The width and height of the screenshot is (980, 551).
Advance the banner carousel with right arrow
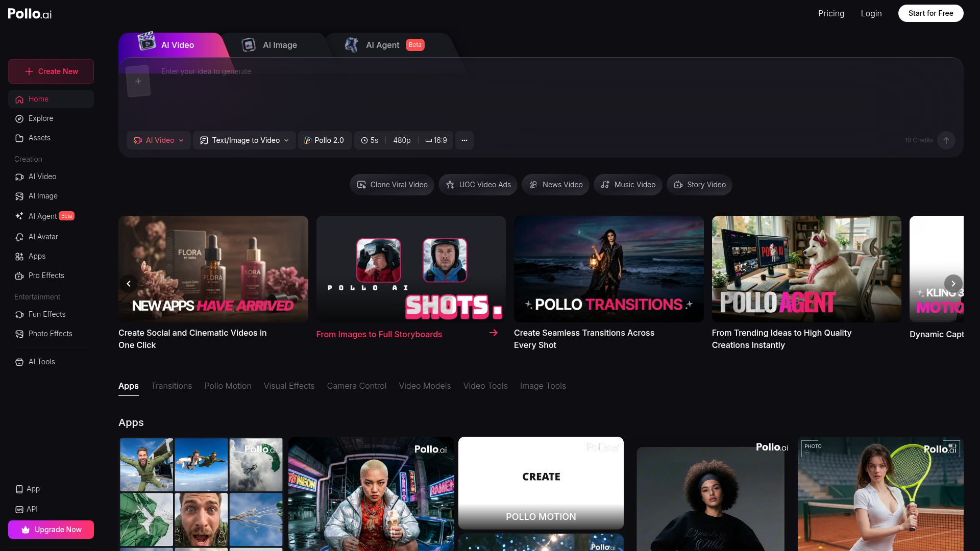click(x=953, y=284)
